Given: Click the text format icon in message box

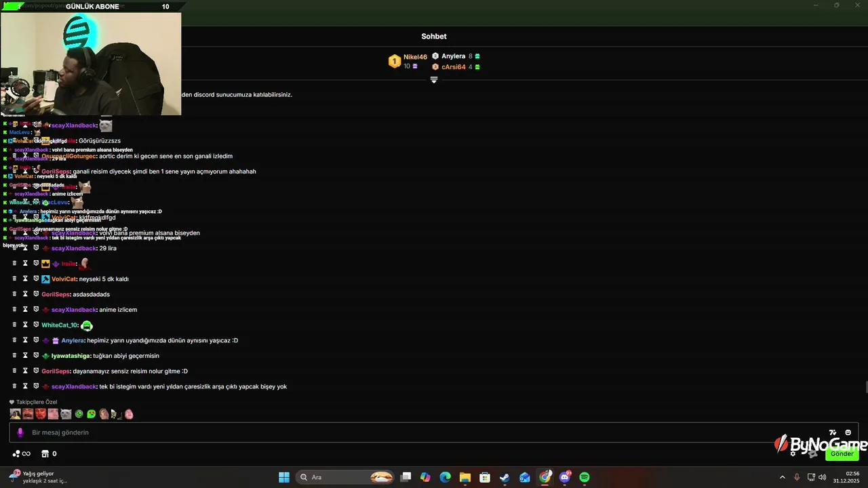Looking at the screenshot, I should click(x=833, y=432).
